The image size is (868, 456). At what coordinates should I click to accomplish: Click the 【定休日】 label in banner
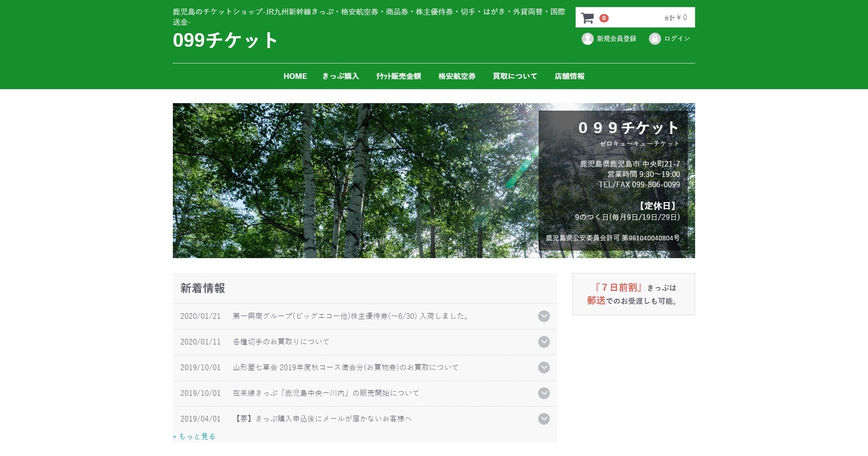click(658, 206)
